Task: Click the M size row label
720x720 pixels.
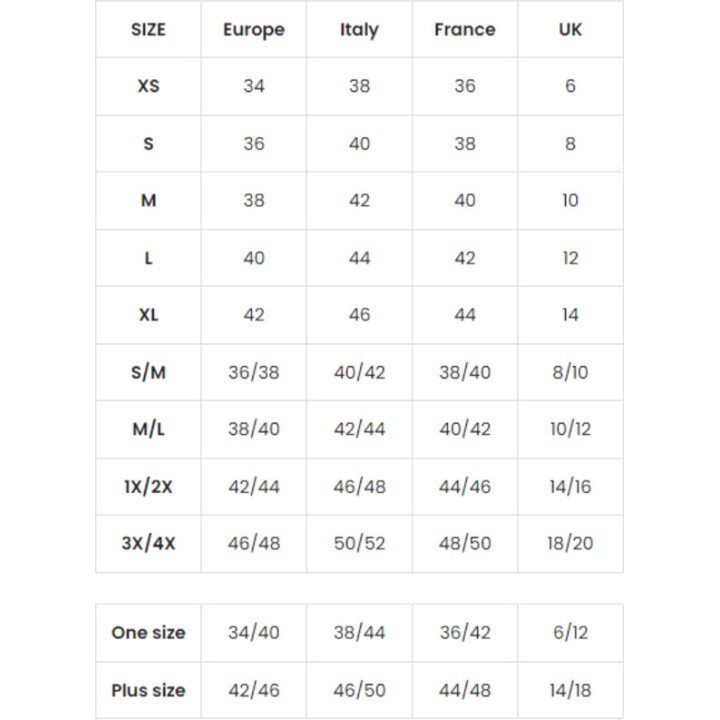Action: click(148, 200)
